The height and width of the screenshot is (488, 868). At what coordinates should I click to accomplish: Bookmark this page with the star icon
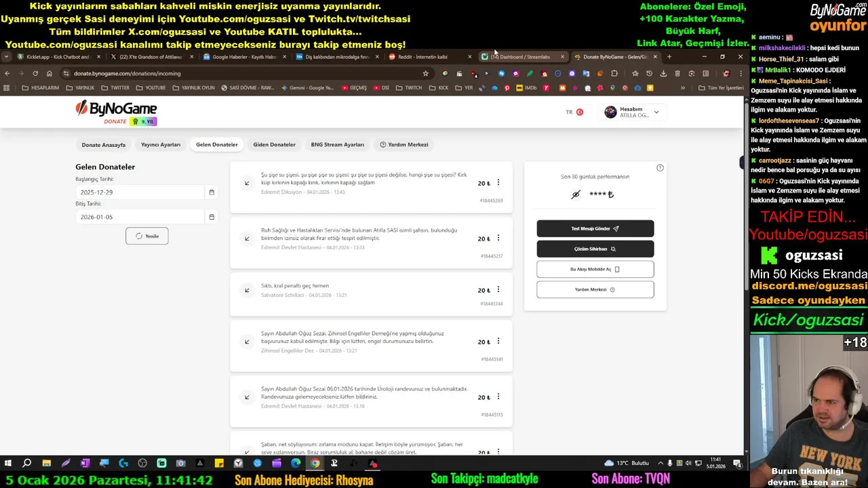[x=426, y=73]
